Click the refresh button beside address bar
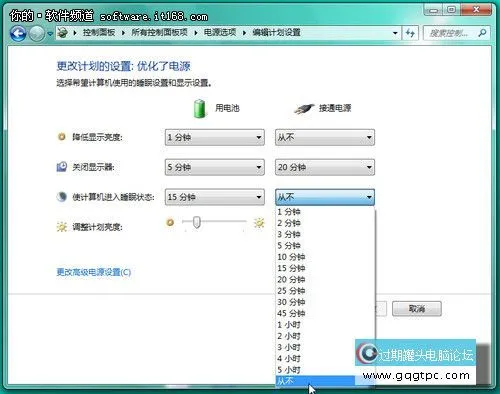500x394 pixels. pyautogui.click(x=410, y=33)
